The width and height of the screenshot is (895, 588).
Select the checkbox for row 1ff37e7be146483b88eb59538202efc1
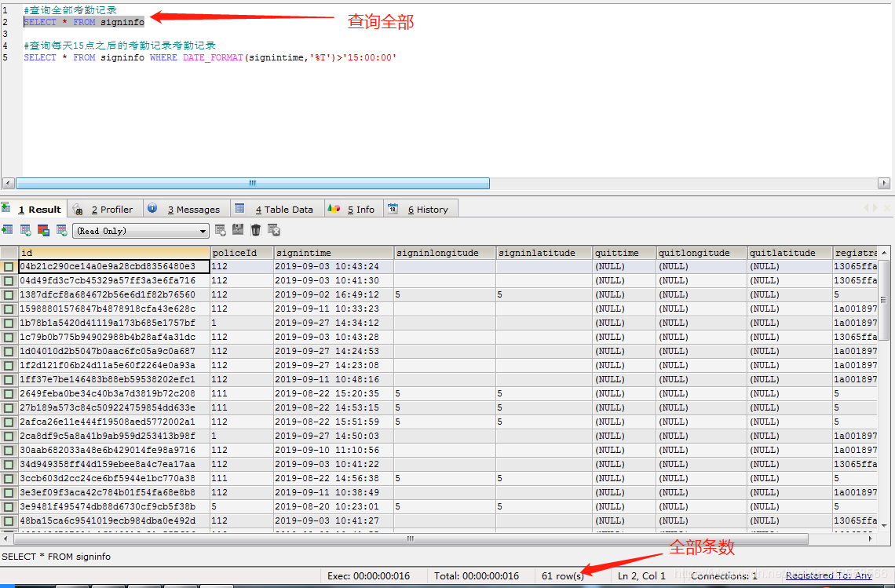(9, 380)
